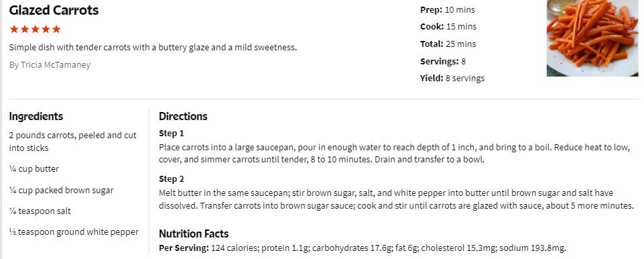Click the first rating star
This screenshot has height=259, width=644.
(x=14, y=30)
